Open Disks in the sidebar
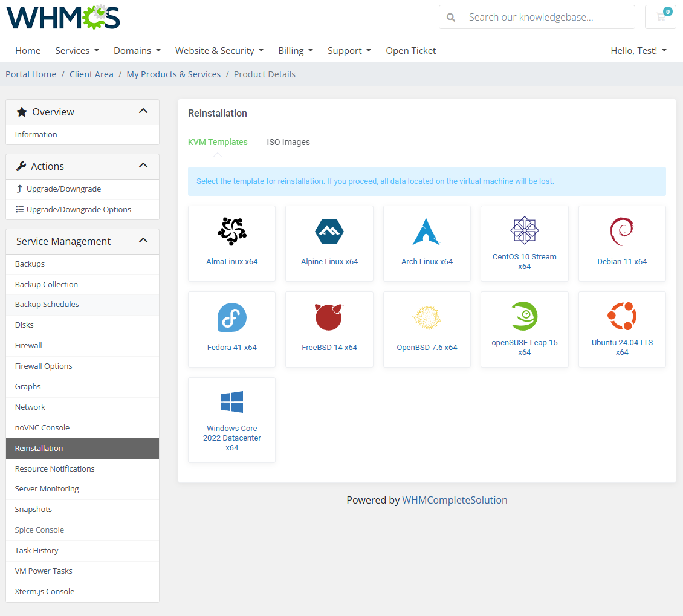 [82, 325]
